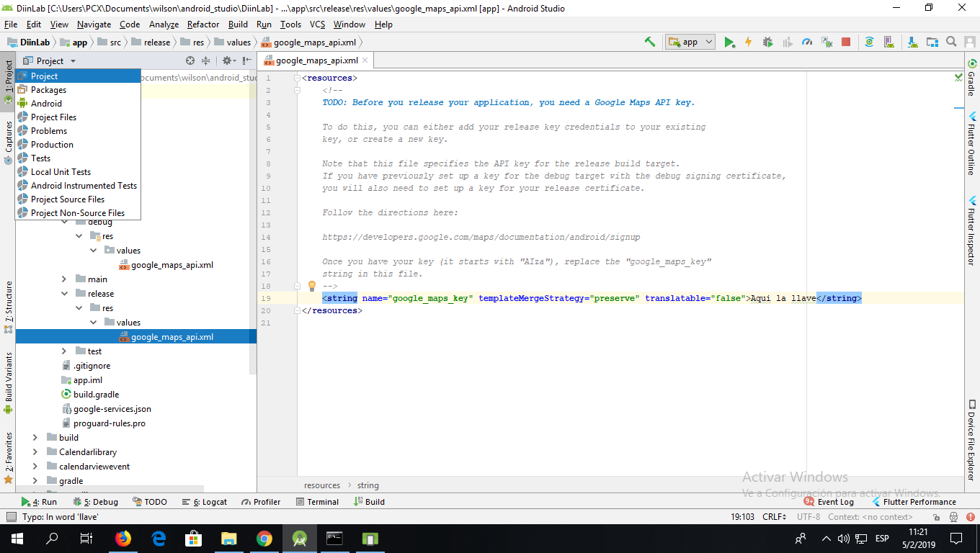Open the Flutter Performance tool window
Viewport: 980px width, 553px height.
point(914,502)
